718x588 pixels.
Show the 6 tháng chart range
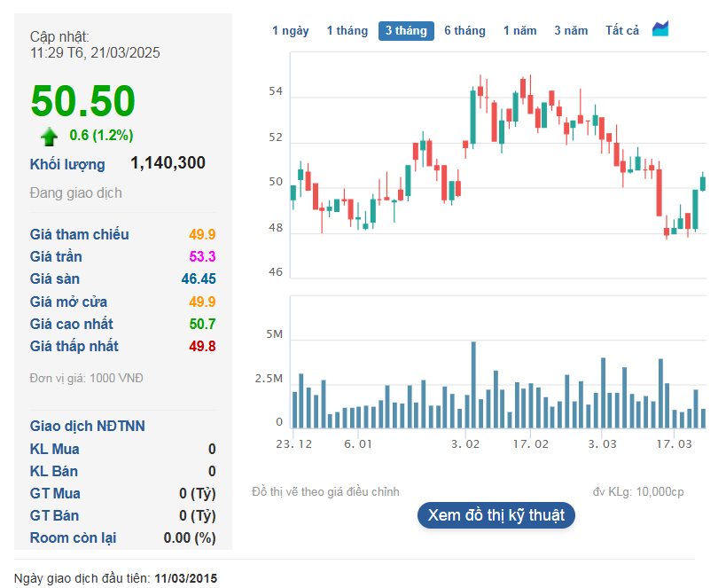(464, 31)
